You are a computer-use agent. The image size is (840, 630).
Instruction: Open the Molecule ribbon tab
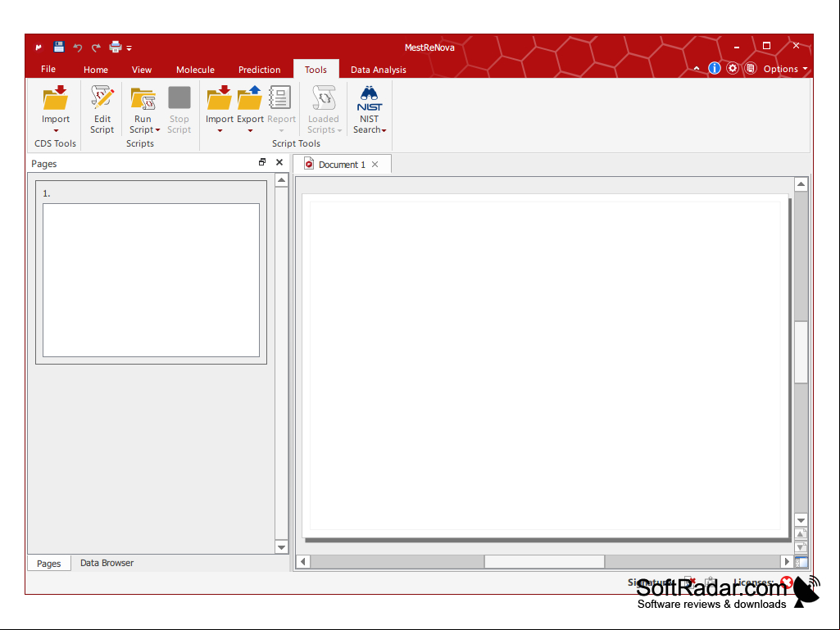click(195, 70)
